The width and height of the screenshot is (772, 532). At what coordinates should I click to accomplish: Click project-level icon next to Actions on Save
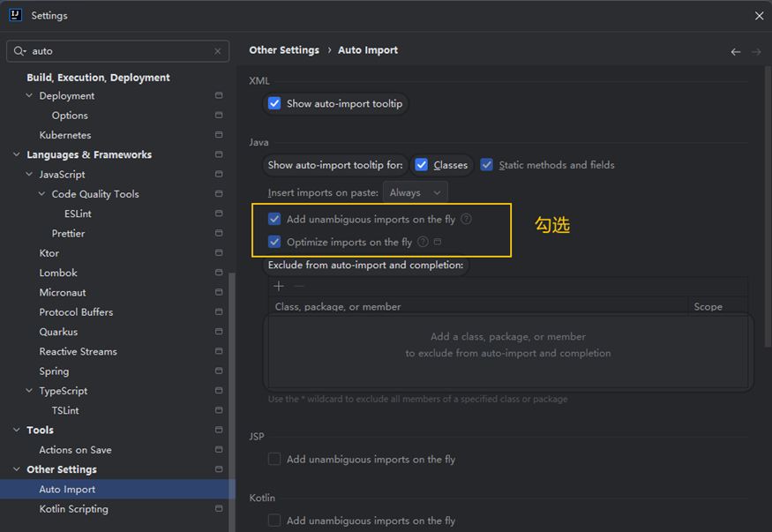[x=219, y=450]
